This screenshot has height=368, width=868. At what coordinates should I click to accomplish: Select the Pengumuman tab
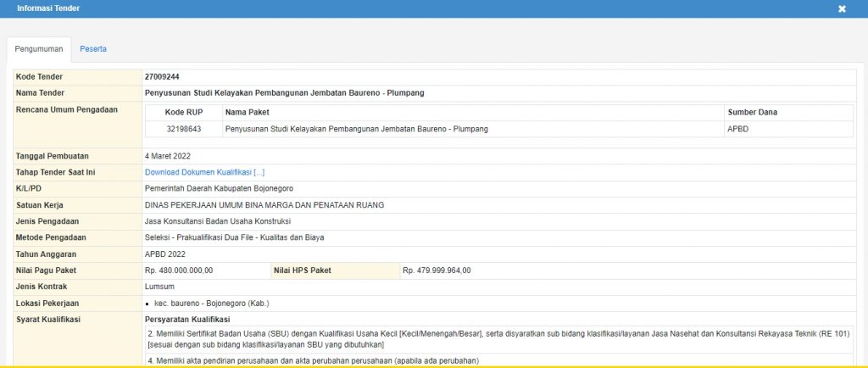pyautogui.click(x=39, y=49)
